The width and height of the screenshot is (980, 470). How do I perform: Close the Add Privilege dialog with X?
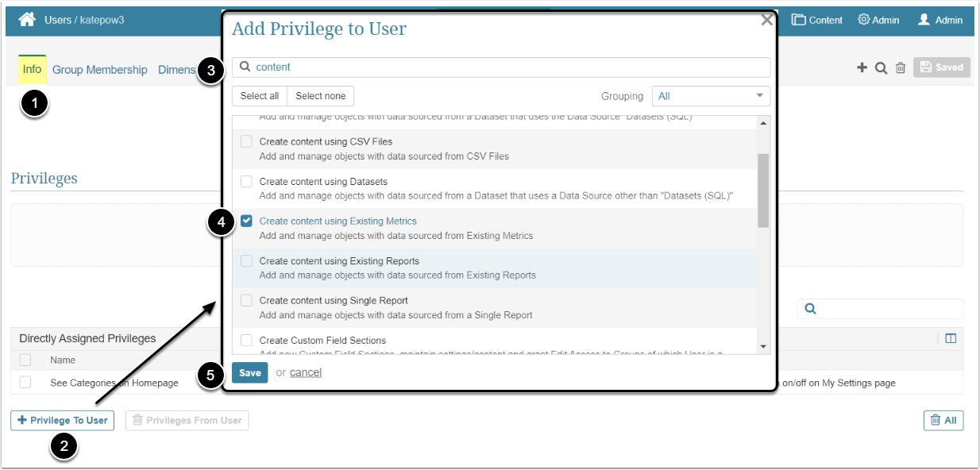766,21
